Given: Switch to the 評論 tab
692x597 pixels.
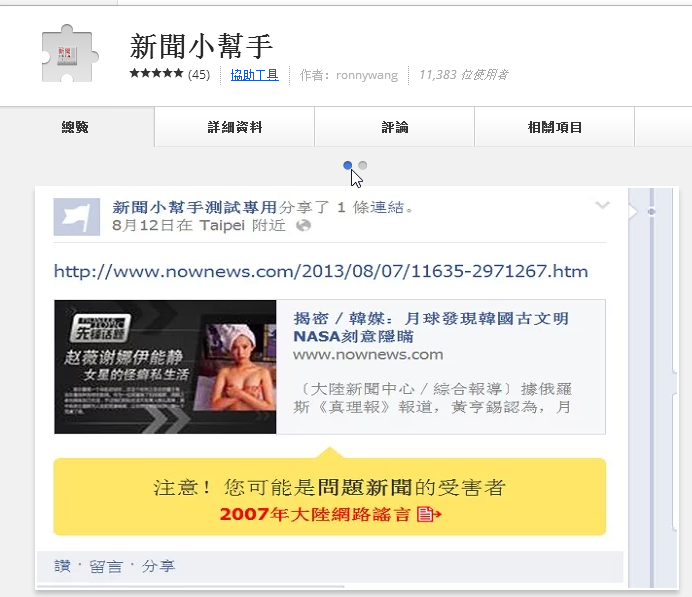Looking at the screenshot, I should coord(395,127).
